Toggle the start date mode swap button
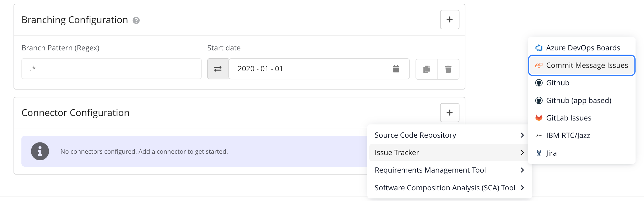Image resolution: width=644 pixels, height=201 pixels. click(x=218, y=69)
